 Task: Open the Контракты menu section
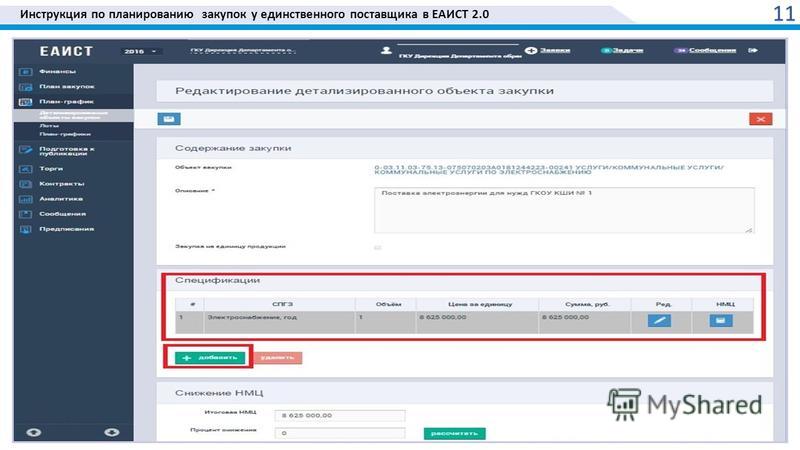click(x=62, y=184)
